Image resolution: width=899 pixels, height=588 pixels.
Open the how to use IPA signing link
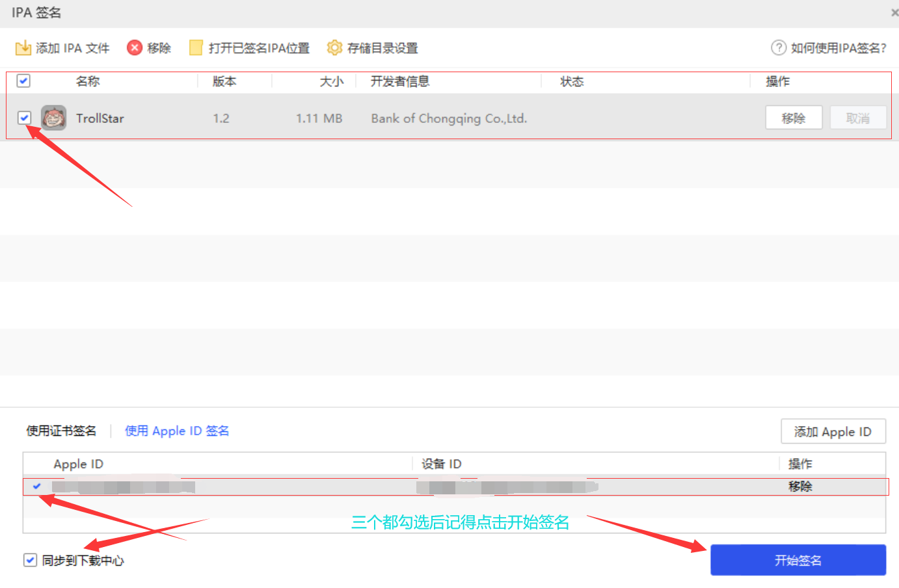tap(838, 47)
